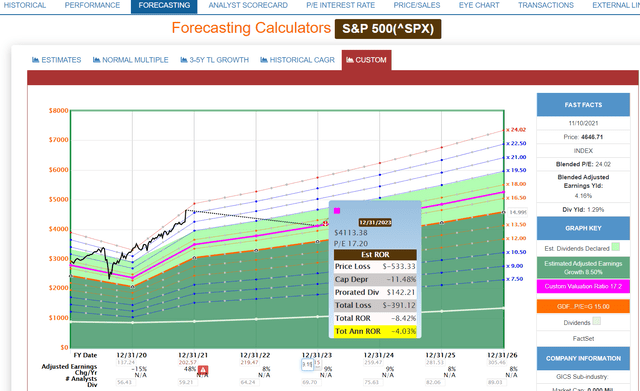Screen dimensions: 640x391
Task: Click the x 9.00 multiple line label
Action: (x=515, y=266)
